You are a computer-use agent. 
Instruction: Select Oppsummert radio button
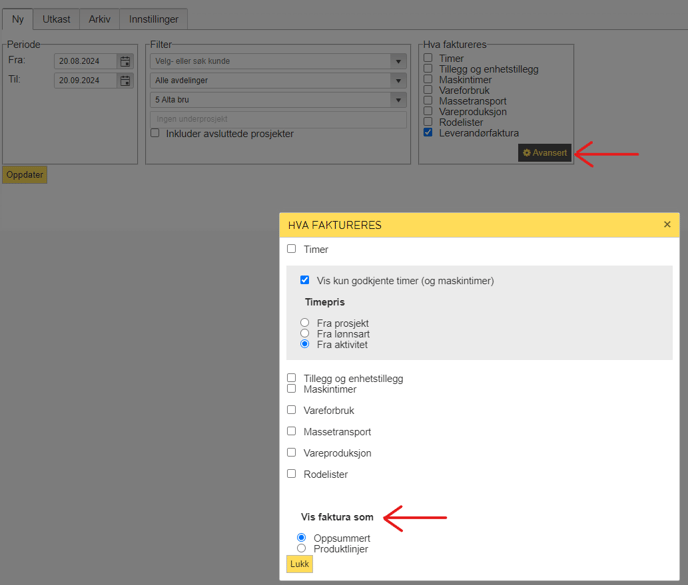coord(301,537)
